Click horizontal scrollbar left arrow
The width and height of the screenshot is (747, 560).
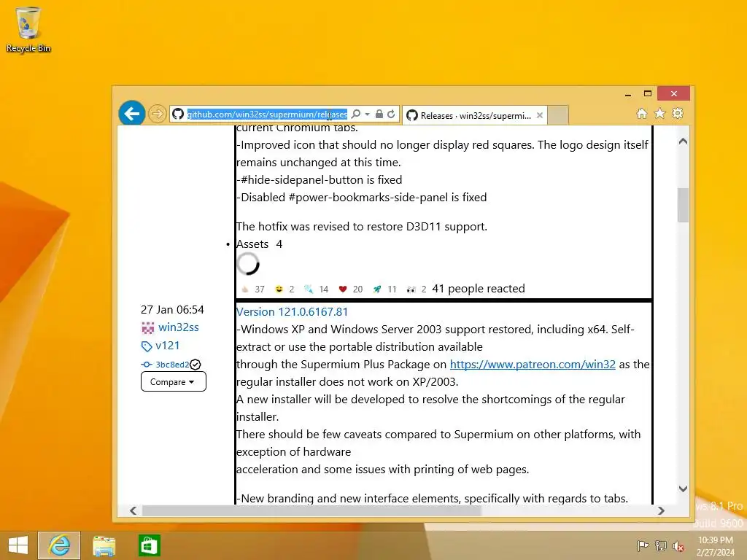[x=133, y=510]
